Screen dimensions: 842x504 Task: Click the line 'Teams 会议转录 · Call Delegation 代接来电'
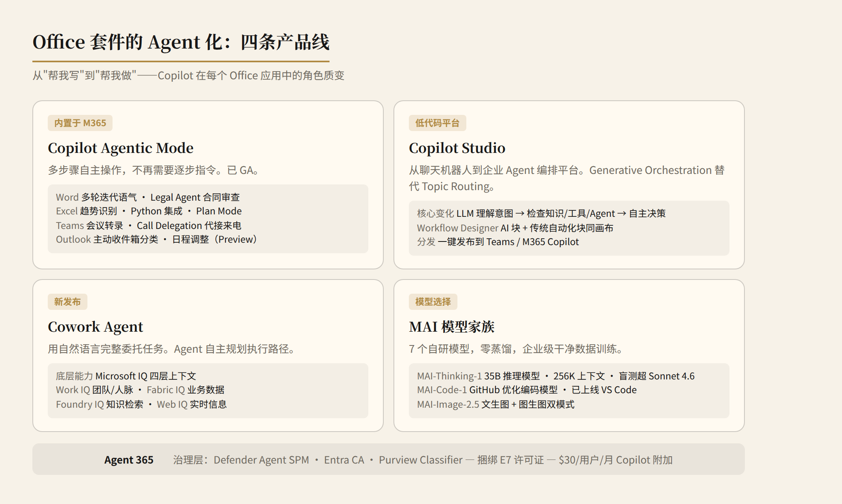[x=149, y=226]
